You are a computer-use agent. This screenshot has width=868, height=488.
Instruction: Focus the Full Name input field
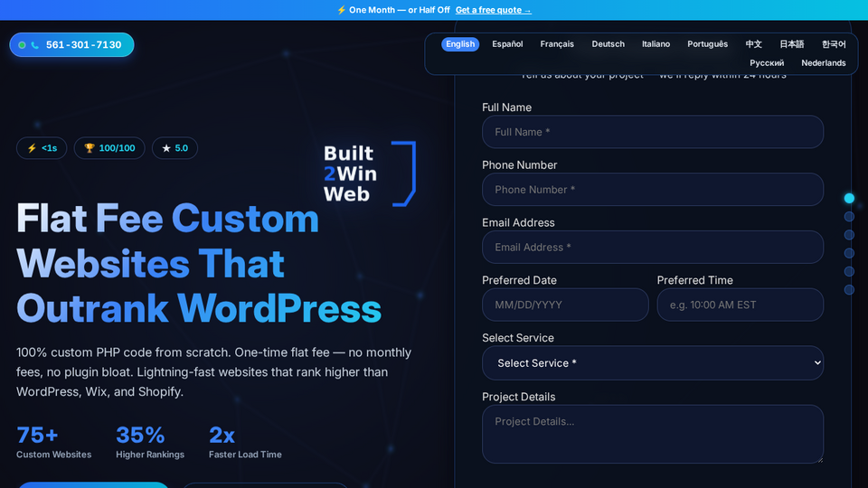click(x=653, y=132)
